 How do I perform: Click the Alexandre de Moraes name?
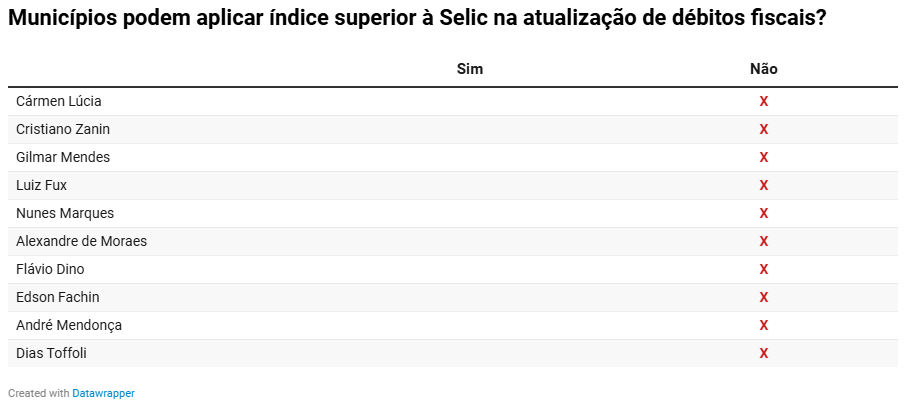[x=82, y=241]
